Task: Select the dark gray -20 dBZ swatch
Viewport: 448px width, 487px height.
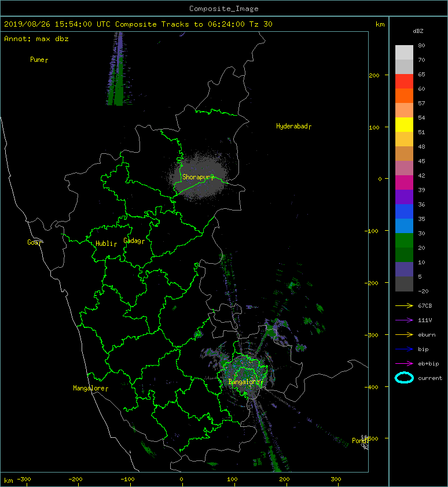Action: click(404, 284)
